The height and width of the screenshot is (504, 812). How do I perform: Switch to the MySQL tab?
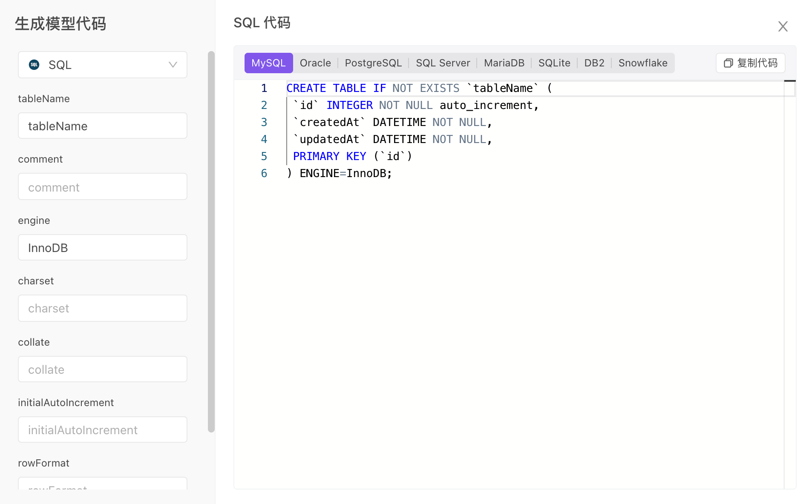point(268,63)
